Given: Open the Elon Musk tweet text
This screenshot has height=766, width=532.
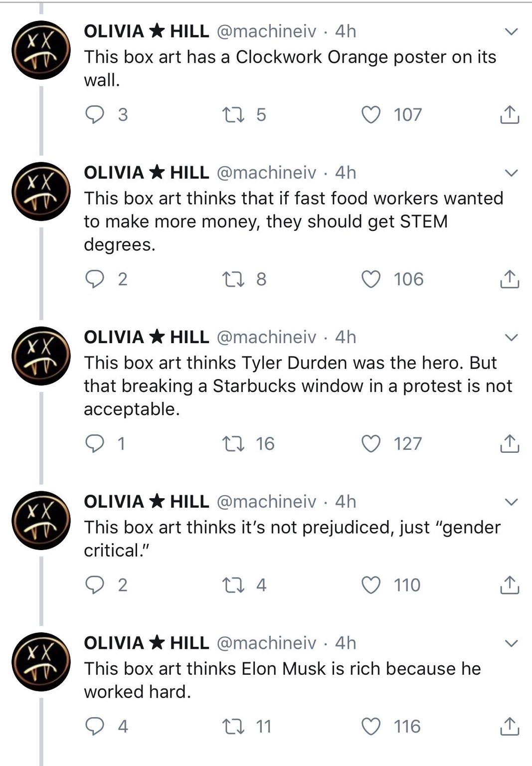Looking at the screenshot, I should click(x=282, y=680).
